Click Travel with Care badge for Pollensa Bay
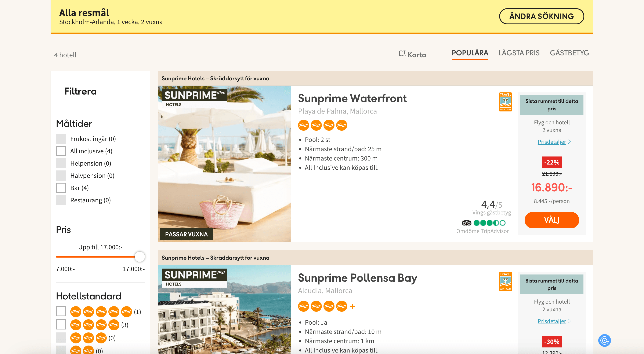The width and height of the screenshot is (644, 354). click(505, 281)
